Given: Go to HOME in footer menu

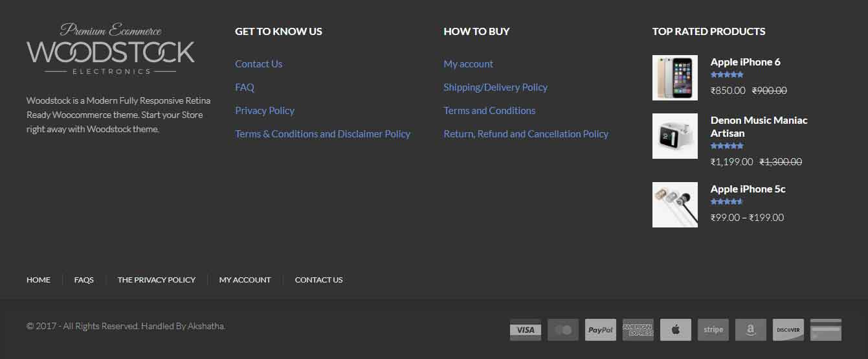Looking at the screenshot, I should tap(38, 280).
